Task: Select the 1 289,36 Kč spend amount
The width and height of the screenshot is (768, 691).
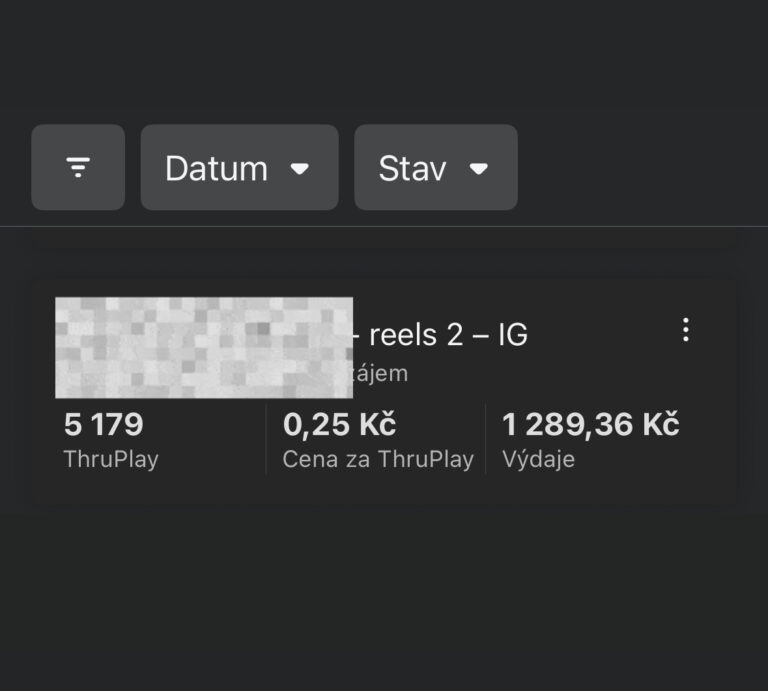Action: point(590,425)
